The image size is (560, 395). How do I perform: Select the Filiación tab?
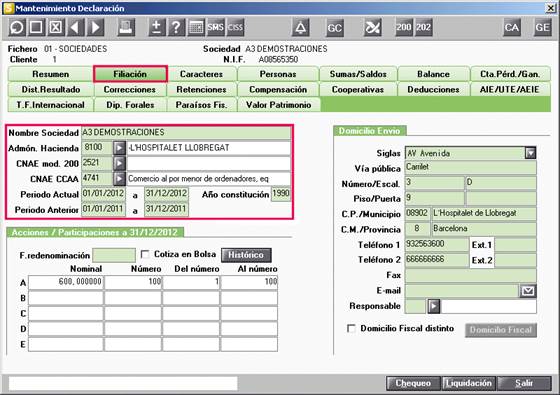coord(130,74)
